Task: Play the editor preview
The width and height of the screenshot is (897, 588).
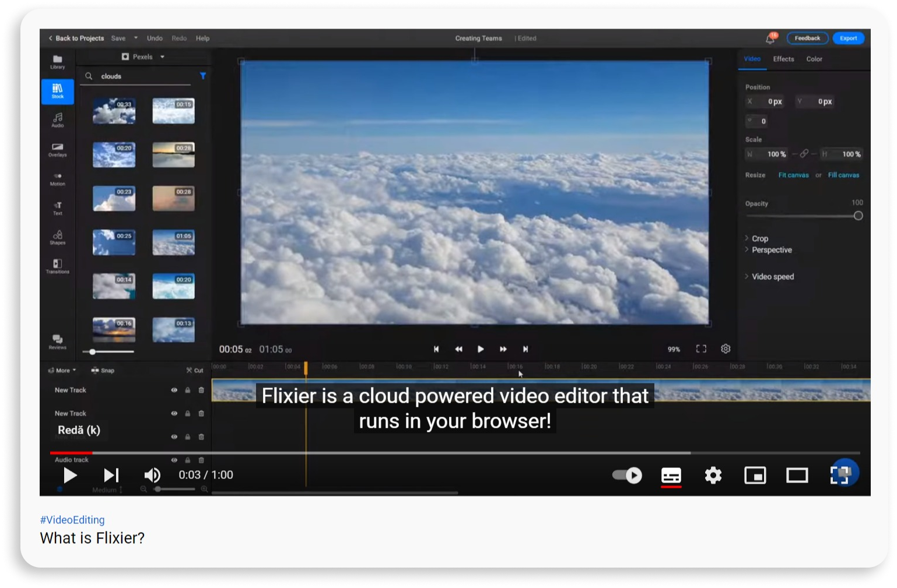Action: 481,349
